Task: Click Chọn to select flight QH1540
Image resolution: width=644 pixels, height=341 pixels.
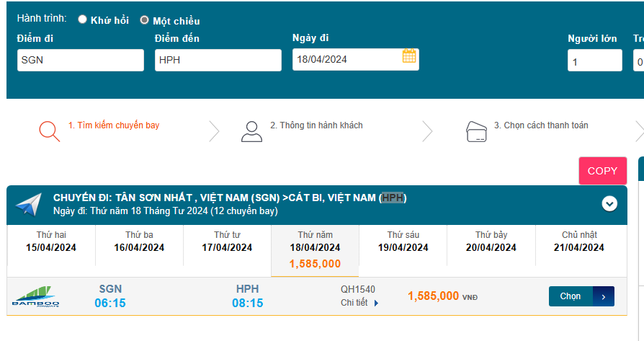Action: [571, 296]
